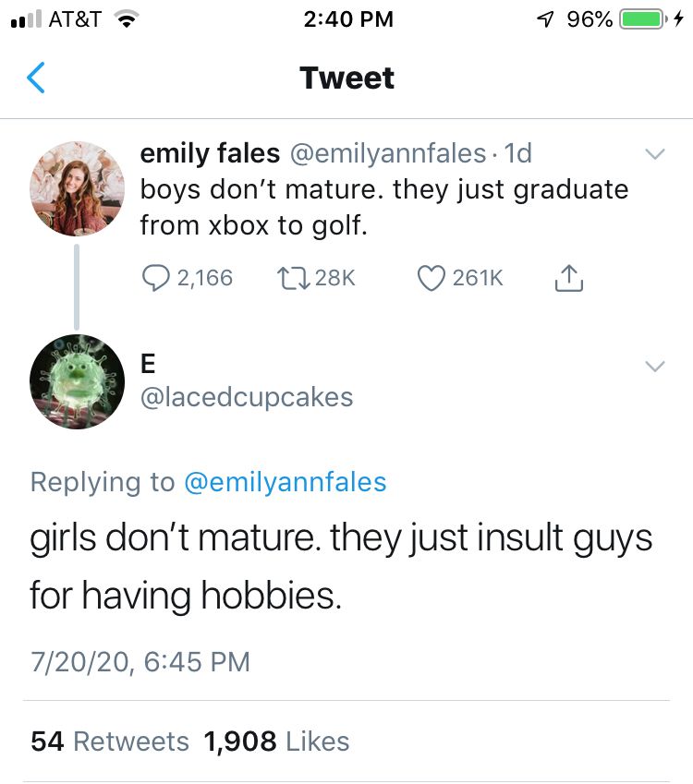Tap the blue back arrow

pyautogui.click(x=35, y=78)
